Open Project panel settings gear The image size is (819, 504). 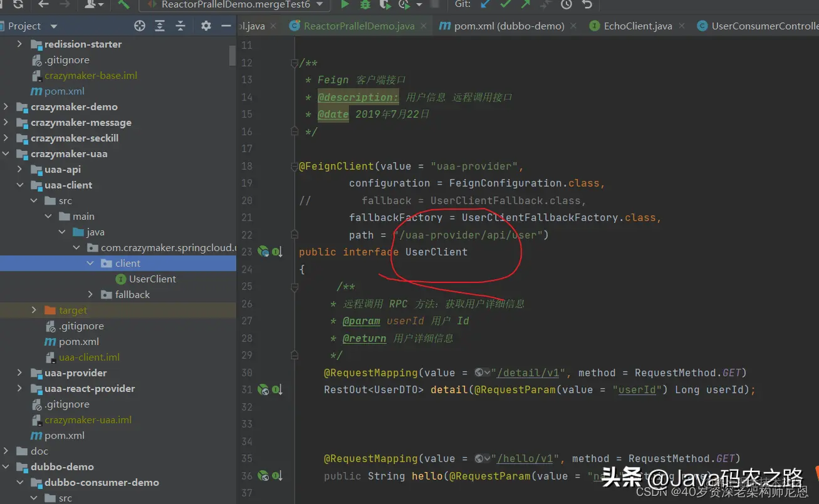[206, 26]
